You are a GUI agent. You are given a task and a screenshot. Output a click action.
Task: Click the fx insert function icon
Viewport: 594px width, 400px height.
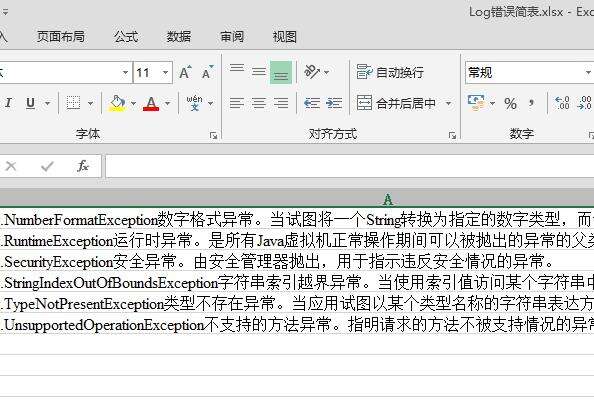coord(83,166)
